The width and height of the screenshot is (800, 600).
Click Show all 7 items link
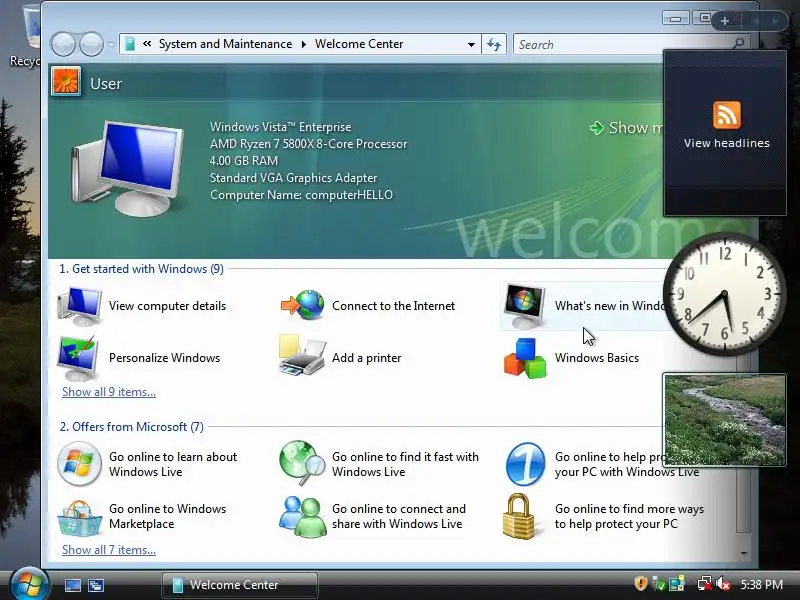(x=109, y=550)
